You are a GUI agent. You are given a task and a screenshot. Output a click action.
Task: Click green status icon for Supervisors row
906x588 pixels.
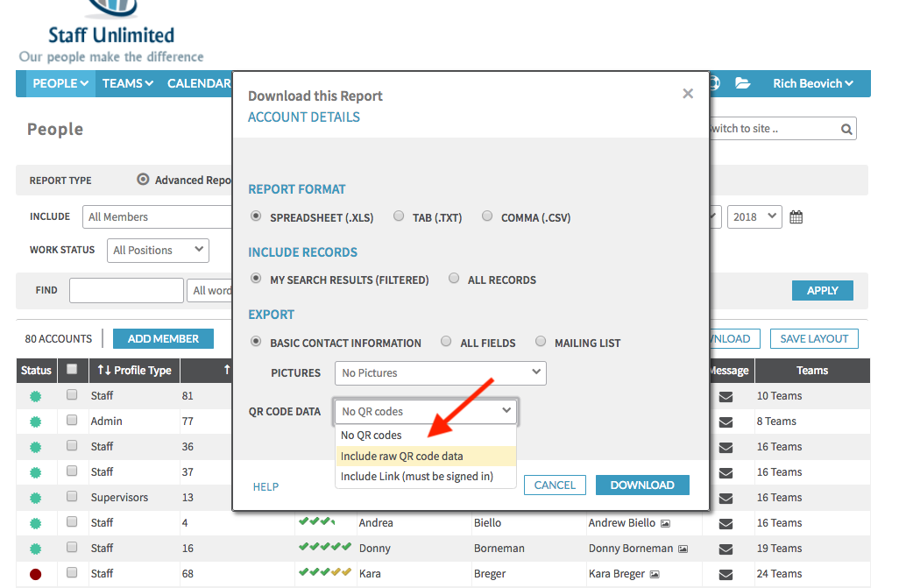[x=35, y=498]
